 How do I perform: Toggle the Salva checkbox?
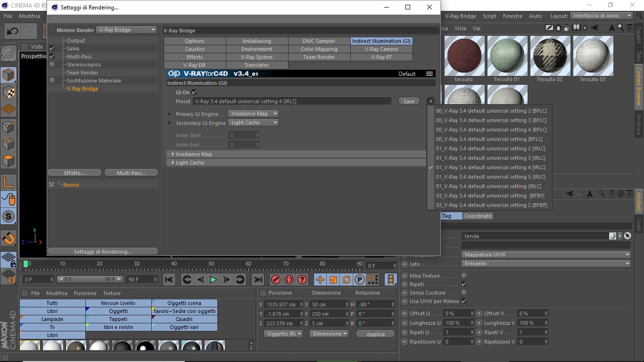[52, 49]
